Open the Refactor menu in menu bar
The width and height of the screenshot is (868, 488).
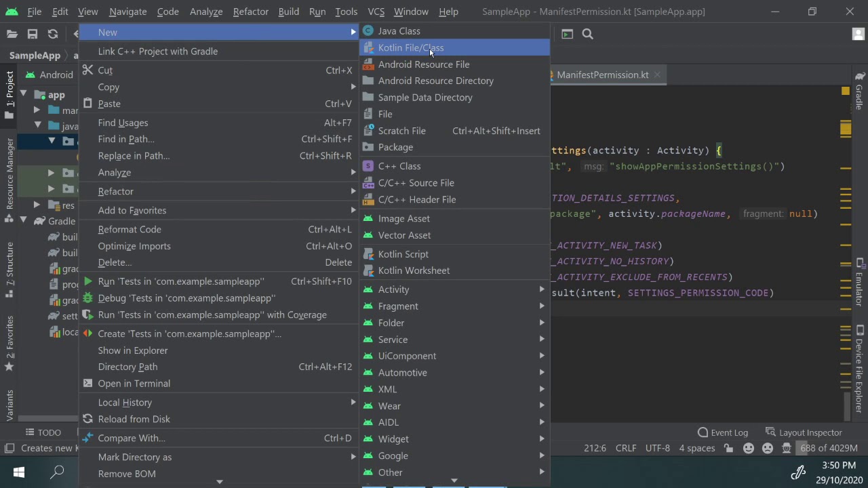tap(250, 12)
